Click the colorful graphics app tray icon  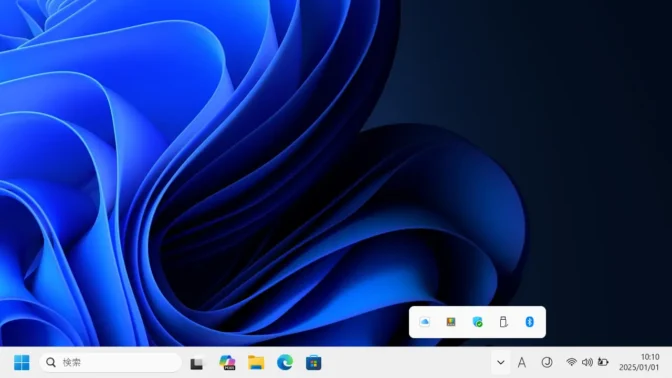pyautogui.click(x=450, y=322)
